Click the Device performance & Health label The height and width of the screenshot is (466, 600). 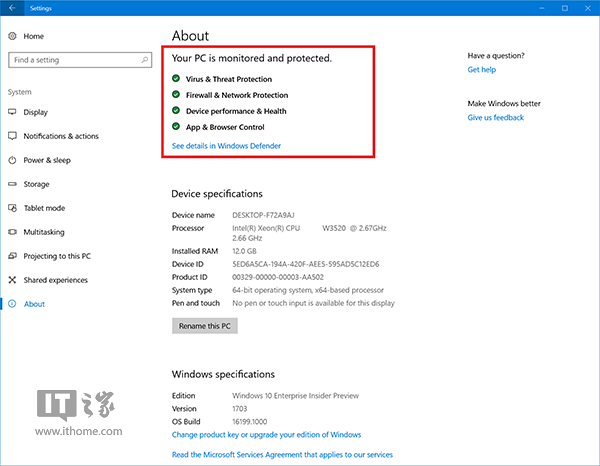point(236,111)
